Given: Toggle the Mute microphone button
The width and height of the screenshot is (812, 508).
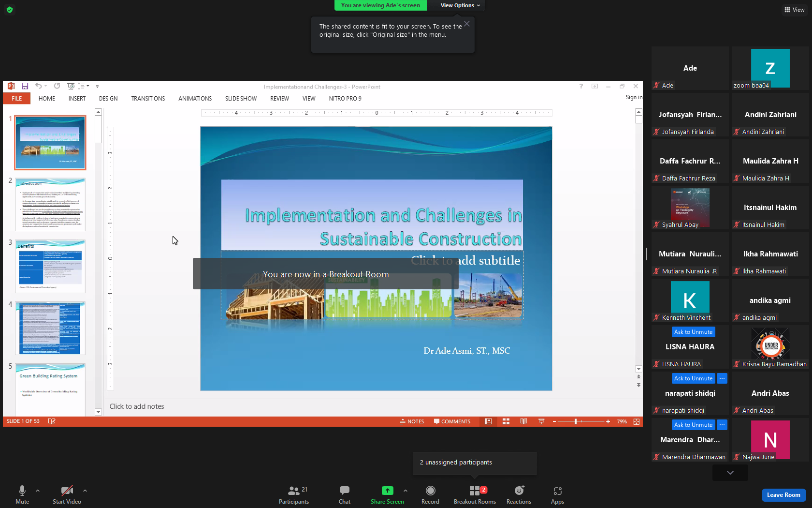Looking at the screenshot, I should tap(22, 494).
